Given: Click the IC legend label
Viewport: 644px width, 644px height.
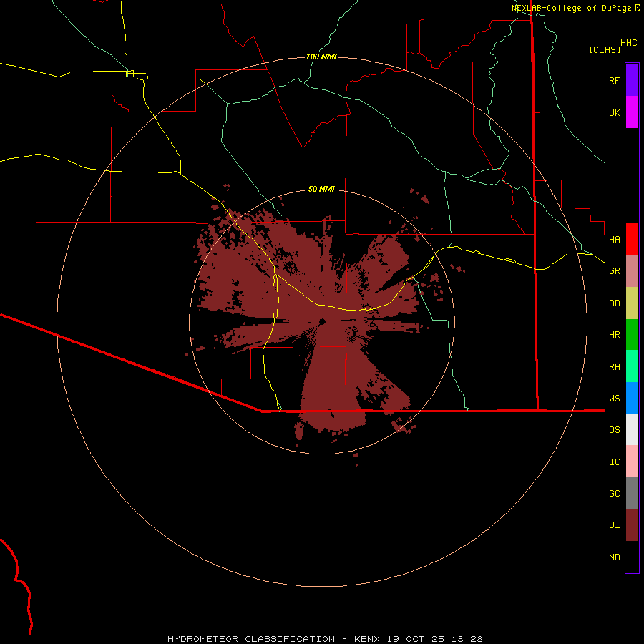Looking at the screenshot, I should [x=614, y=462].
